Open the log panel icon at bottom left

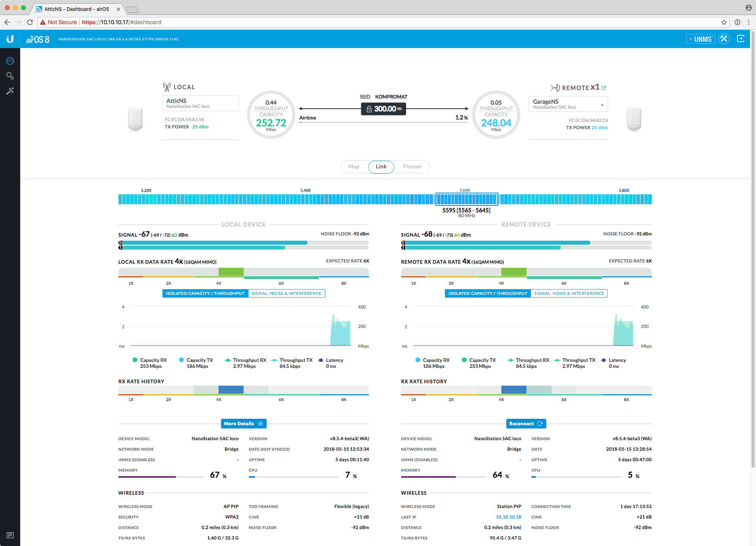10,535
